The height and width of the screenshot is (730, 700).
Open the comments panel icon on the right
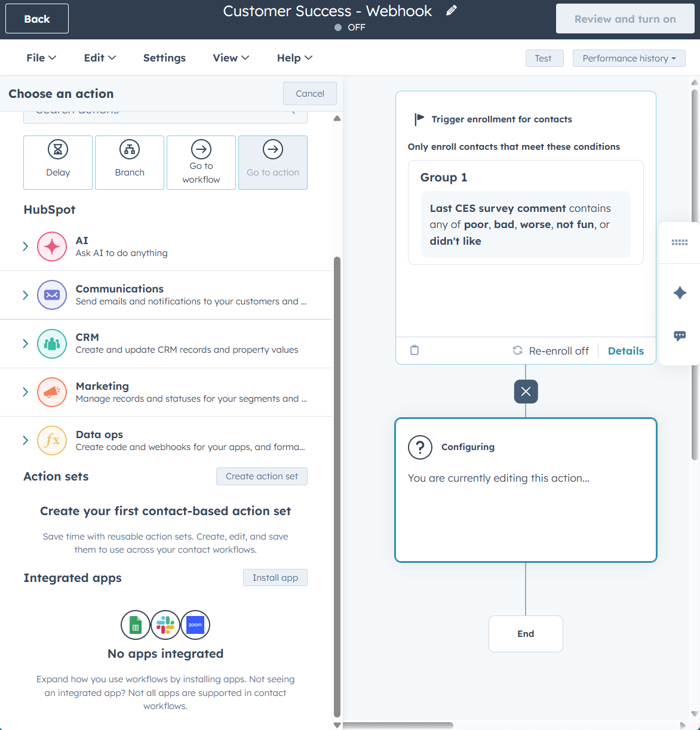[679, 335]
